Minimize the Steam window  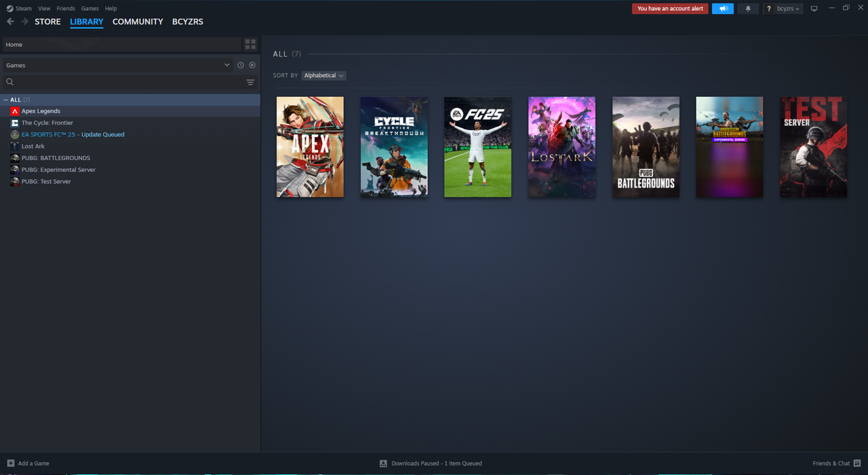tap(831, 8)
